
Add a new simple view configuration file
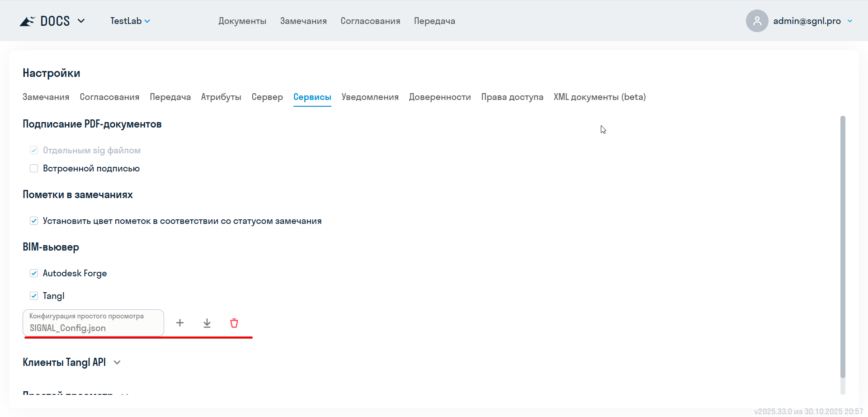pos(180,323)
